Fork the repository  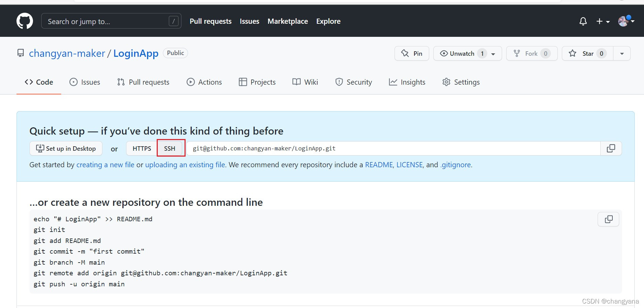coord(532,53)
